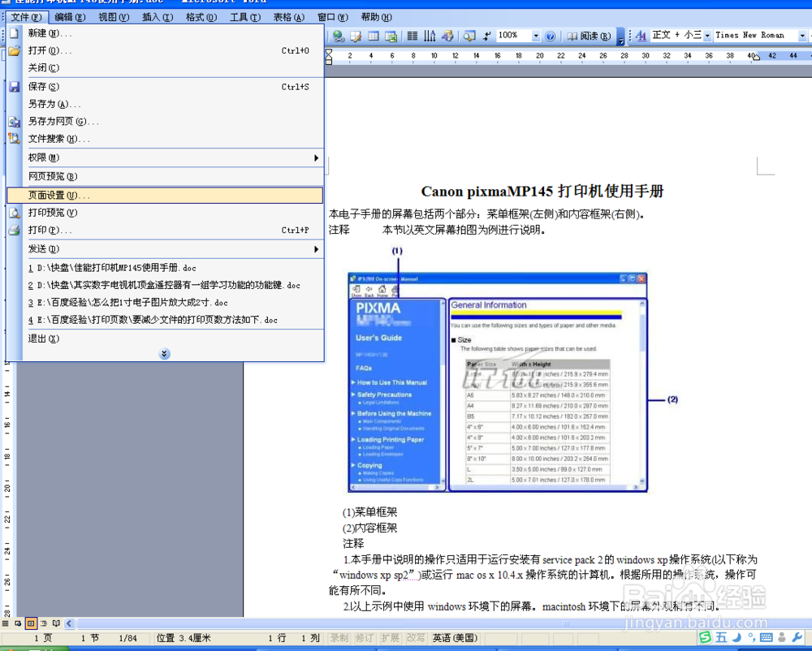Open the 窗口 (Window) menu
Viewport: 812px width, 651px height.
pos(332,18)
